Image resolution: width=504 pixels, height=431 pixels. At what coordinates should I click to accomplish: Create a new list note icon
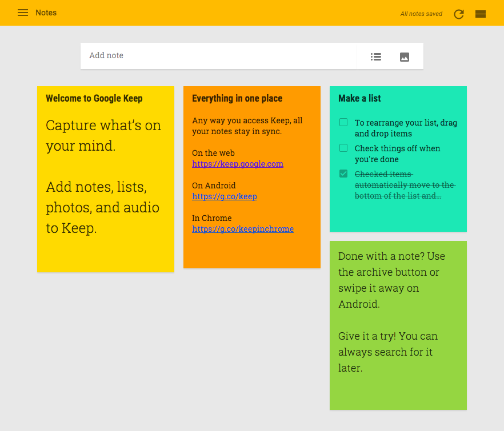point(376,57)
